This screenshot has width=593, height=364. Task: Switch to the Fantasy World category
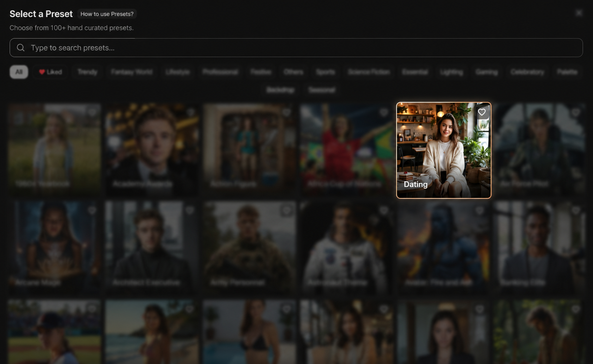(x=131, y=72)
